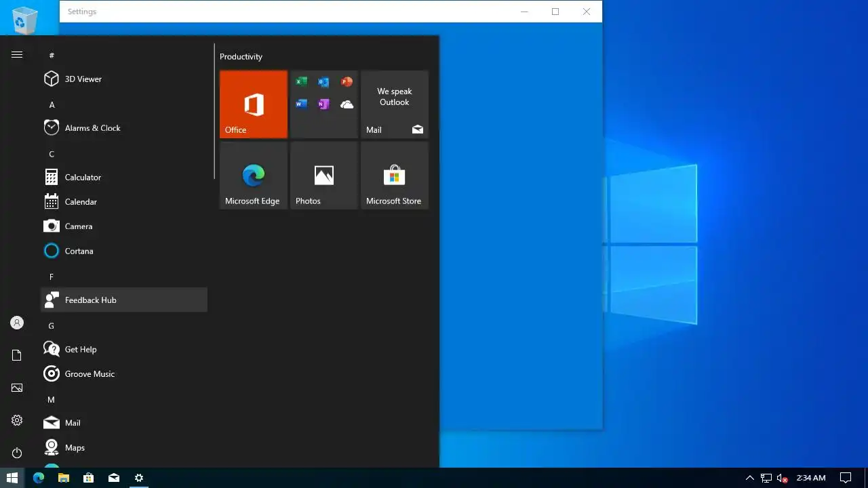Screen dimensions: 868x488
Task: Show hidden system tray icons
Action: (749, 478)
